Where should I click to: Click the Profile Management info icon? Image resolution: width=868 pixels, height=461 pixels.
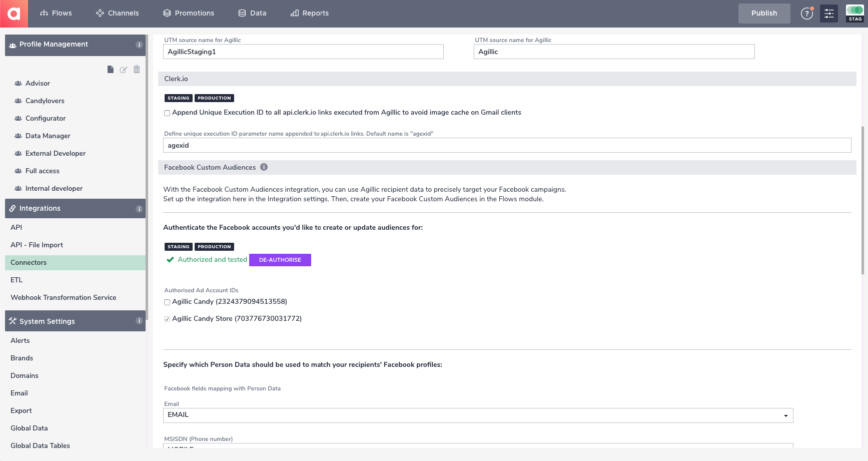(139, 45)
